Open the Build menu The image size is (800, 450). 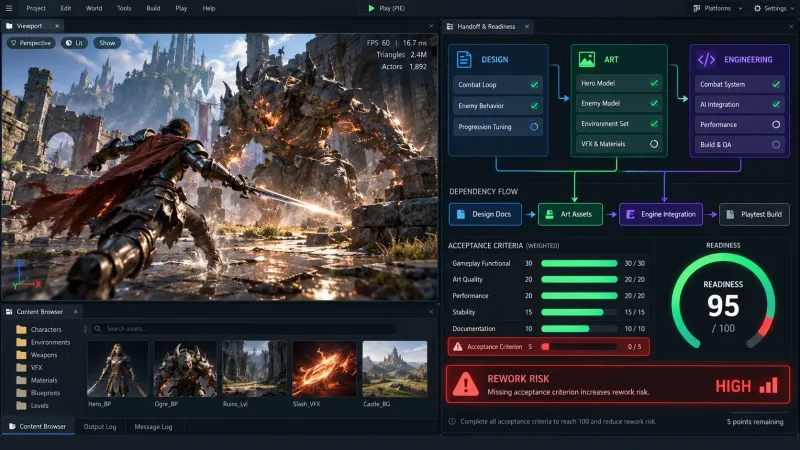tap(153, 8)
